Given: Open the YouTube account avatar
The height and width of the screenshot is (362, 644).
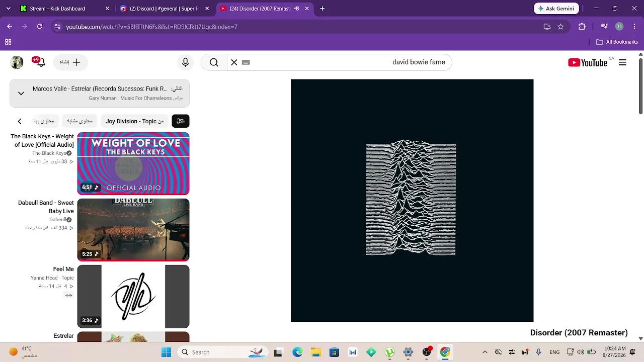Looking at the screenshot, I should [17, 62].
